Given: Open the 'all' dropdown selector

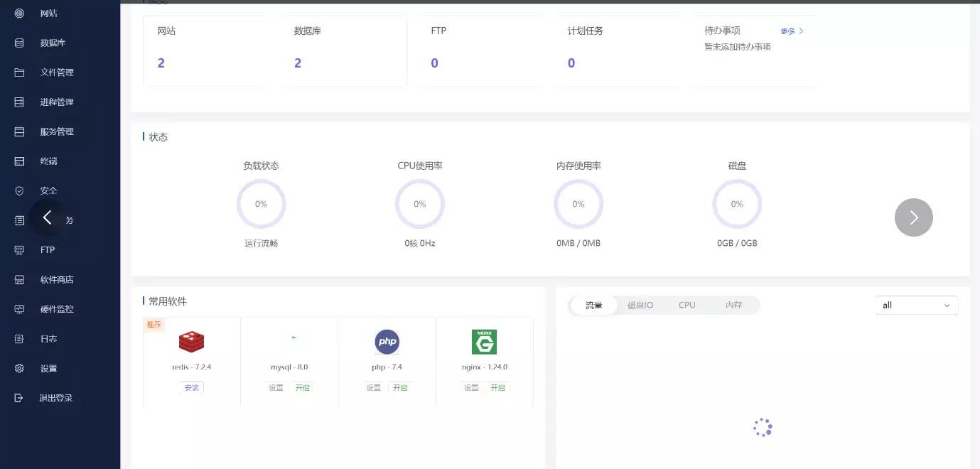Looking at the screenshot, I should 916,305.
